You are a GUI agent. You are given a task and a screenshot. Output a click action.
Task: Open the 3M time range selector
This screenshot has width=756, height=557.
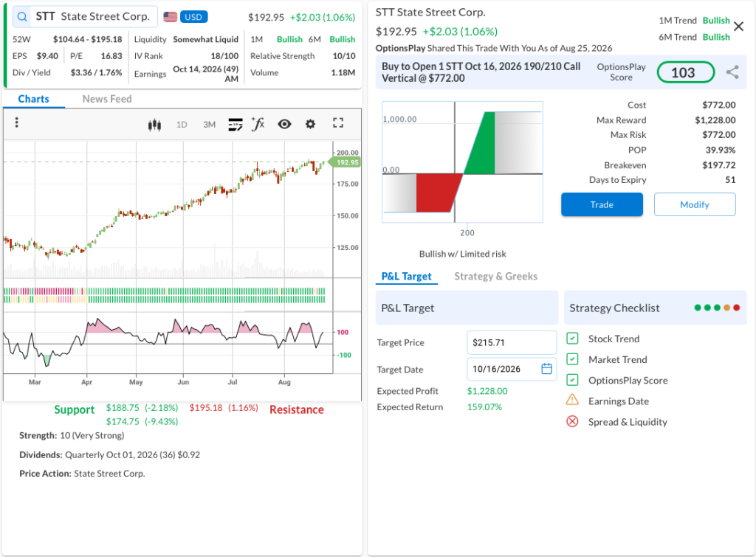[209, 125]
